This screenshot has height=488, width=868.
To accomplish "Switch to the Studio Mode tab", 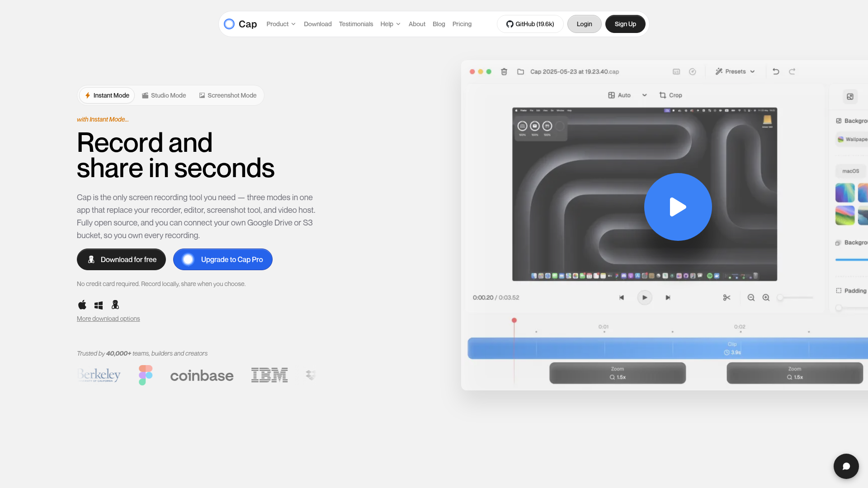I will (x=164, y=95).
